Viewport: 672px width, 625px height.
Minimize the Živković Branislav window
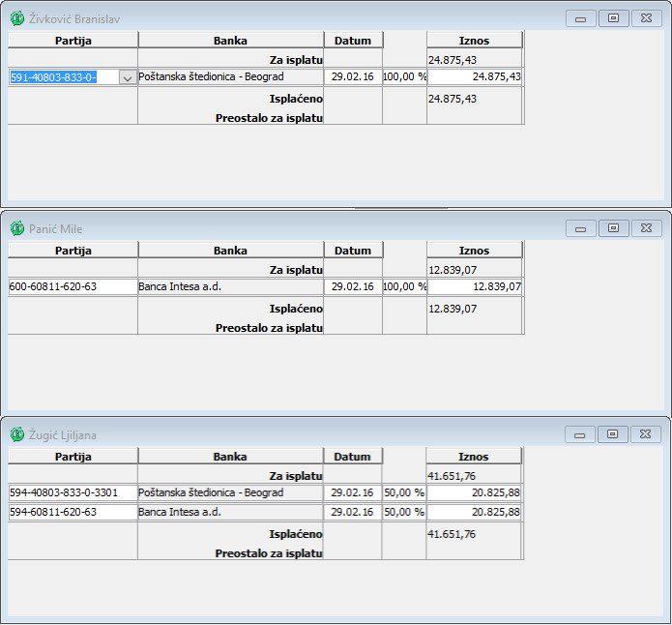580,18
